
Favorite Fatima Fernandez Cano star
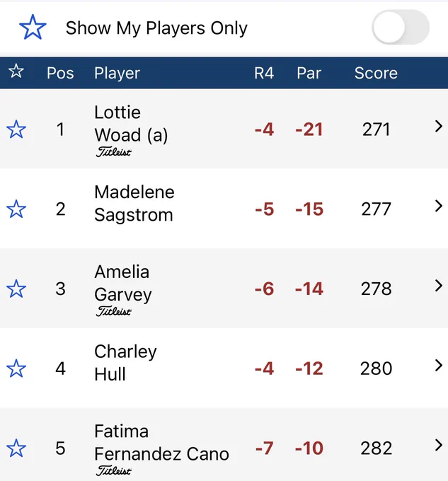point(16,448)
